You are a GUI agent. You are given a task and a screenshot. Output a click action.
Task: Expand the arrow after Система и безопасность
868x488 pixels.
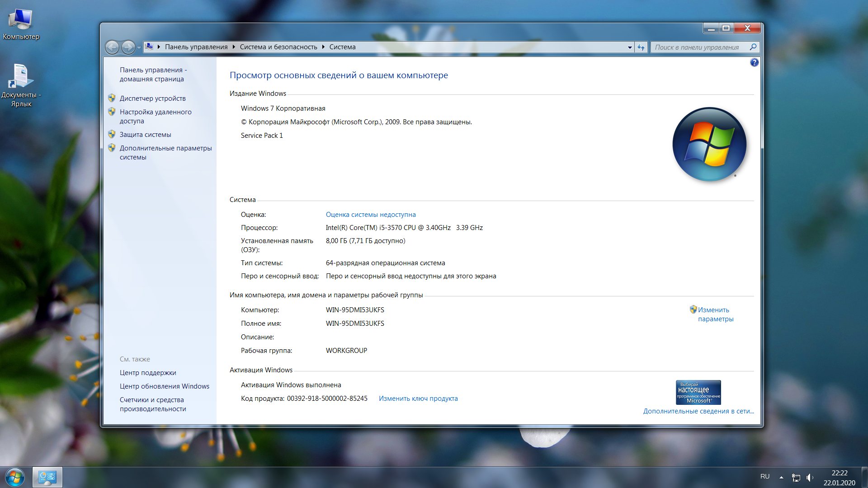pyautogui.click(x=323, y=47)
